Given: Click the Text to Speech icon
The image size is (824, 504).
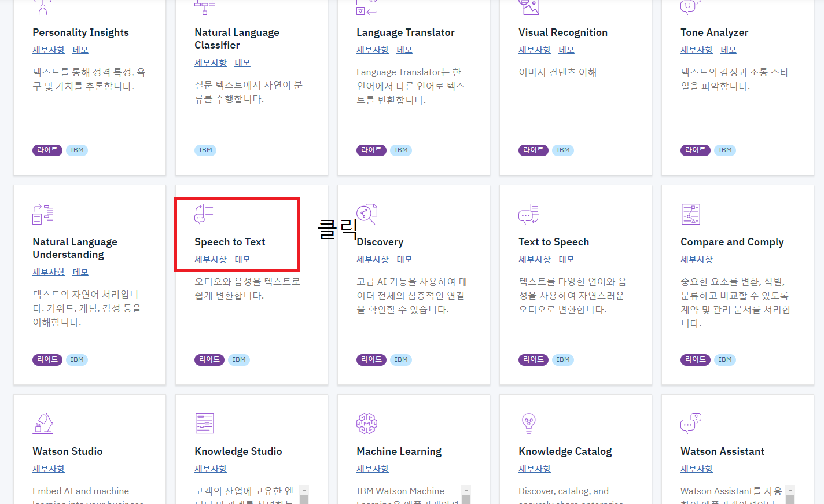Looking at the screenshot, I should (x=529, y=214).
